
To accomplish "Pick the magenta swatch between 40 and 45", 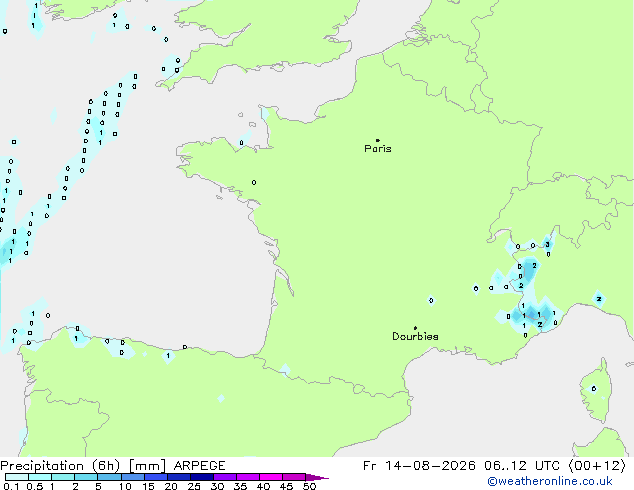I will pos(271,477).
